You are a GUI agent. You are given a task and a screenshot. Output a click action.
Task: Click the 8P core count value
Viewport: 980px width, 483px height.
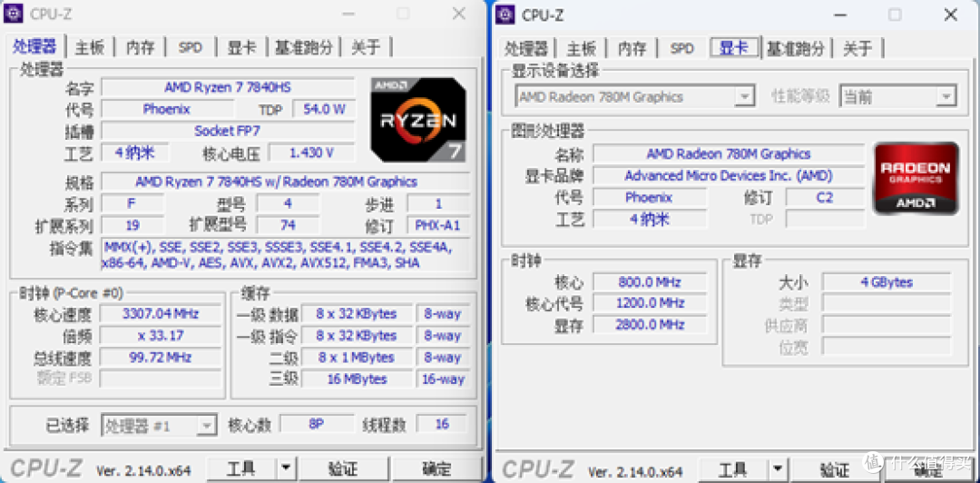[317, 424]
